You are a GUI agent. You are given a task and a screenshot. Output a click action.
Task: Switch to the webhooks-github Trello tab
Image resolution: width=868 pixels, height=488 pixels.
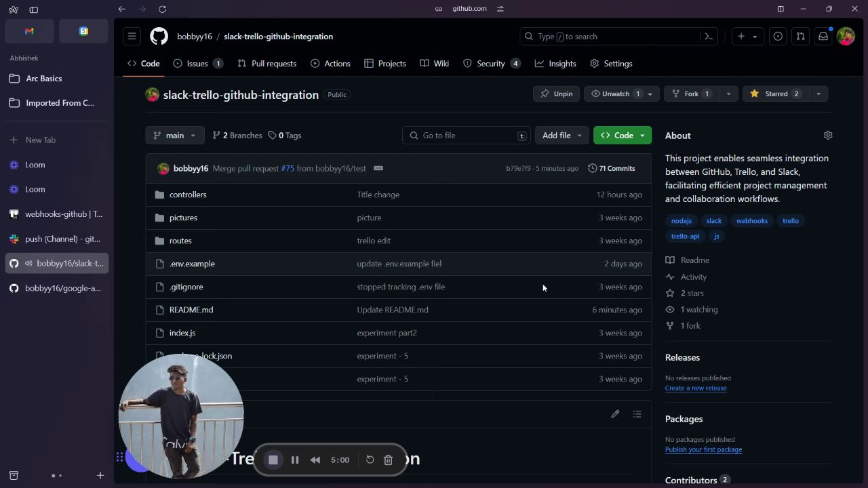point(57,214)
